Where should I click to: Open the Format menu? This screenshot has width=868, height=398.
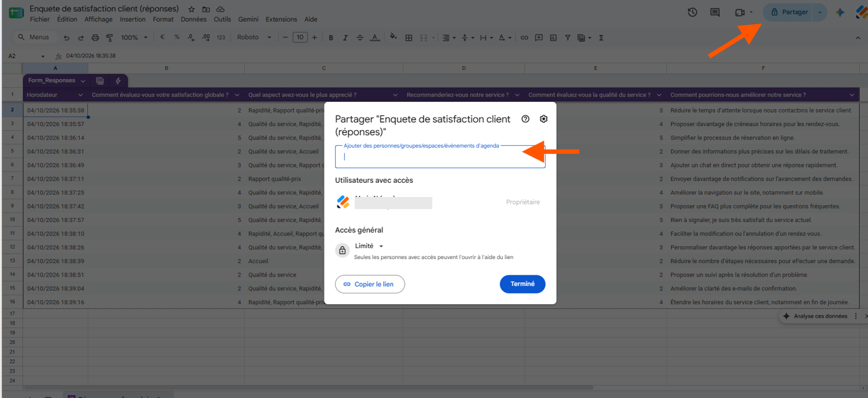[163, 20]
